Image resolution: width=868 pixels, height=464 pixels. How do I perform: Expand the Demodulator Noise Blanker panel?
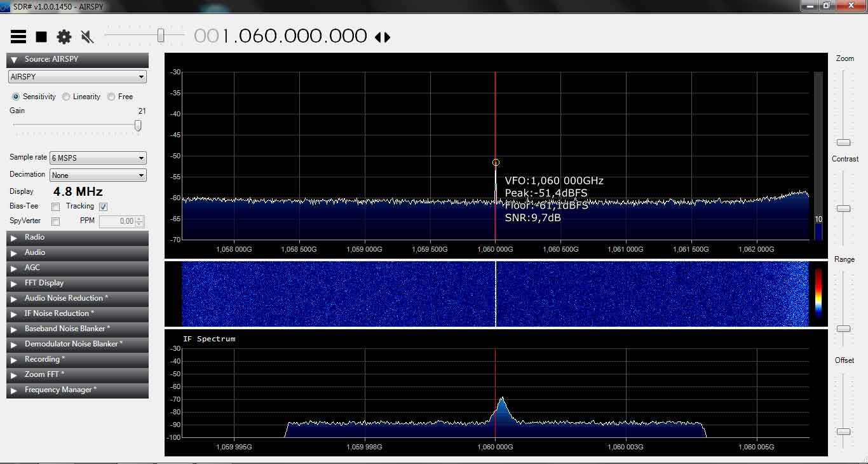tap(78, 344)
